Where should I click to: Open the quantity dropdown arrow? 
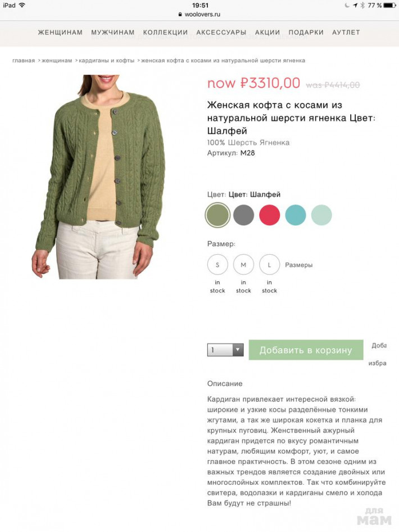pos(238,350)
